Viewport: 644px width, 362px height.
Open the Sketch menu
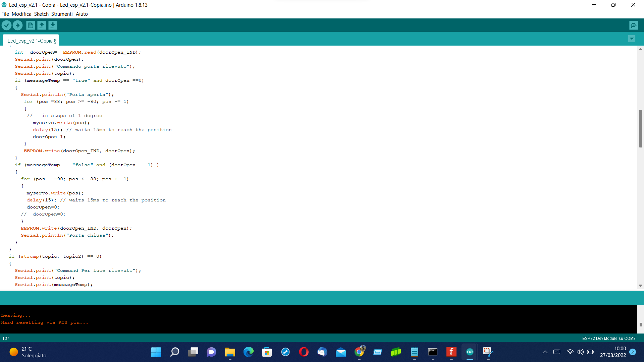(x=41, y=14)
